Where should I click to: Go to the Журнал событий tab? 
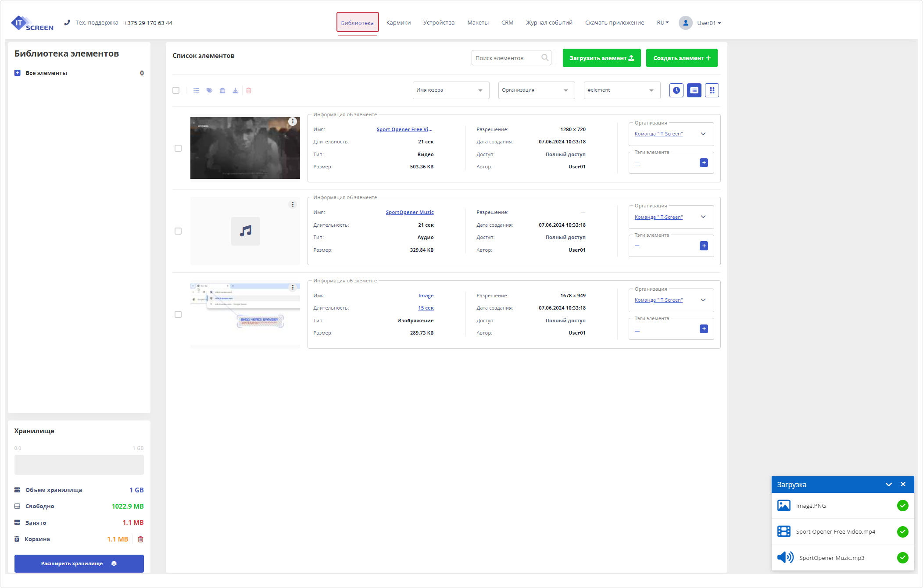(549, 23)
